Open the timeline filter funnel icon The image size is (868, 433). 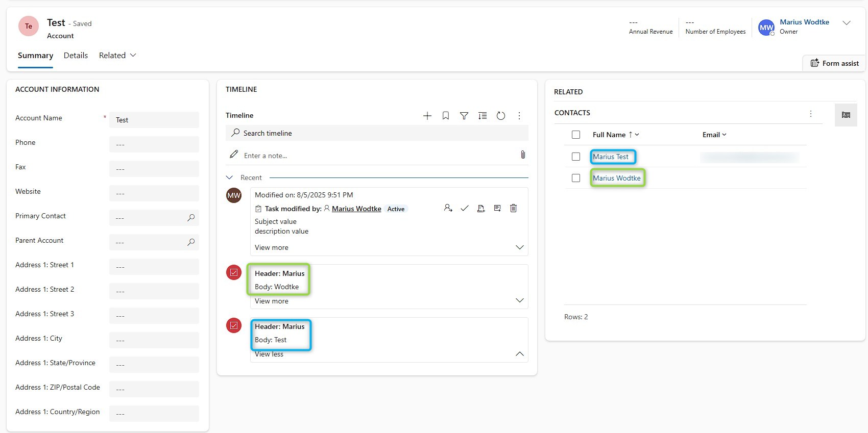click(464, 116)
